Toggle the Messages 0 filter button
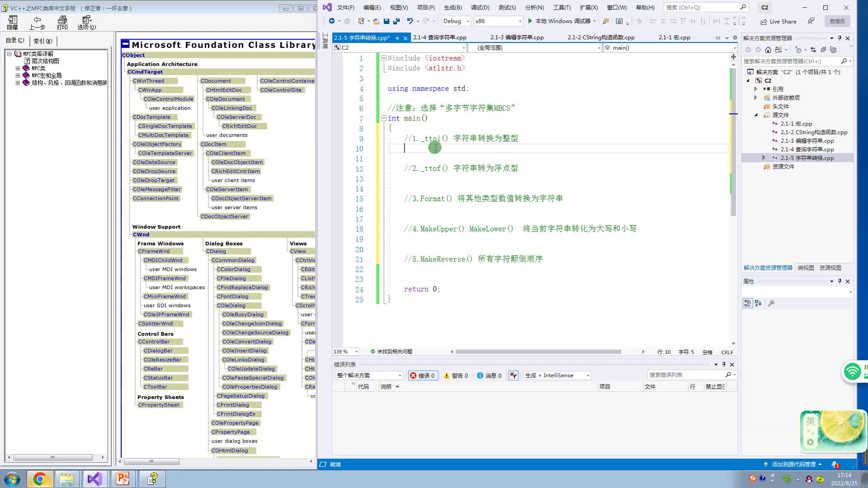Image resolution: width=868 pixels, height=488 pixels. point(490,375)
